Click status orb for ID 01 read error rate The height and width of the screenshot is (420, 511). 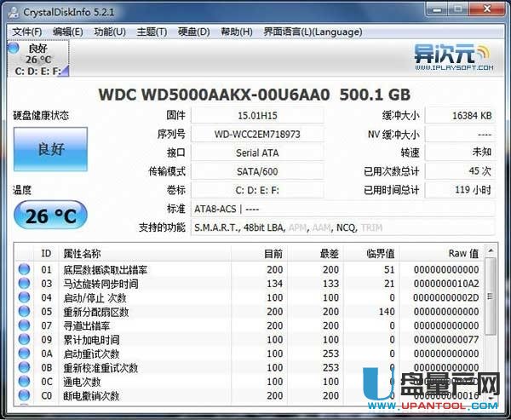(24, 270)
